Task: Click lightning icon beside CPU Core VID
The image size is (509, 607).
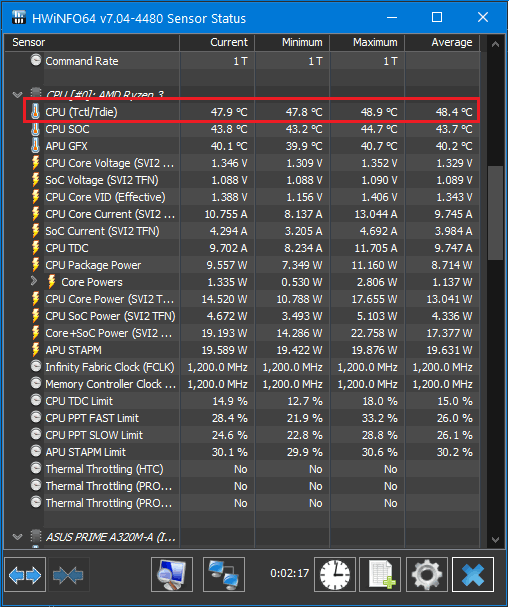Action: tap(35, 197)
